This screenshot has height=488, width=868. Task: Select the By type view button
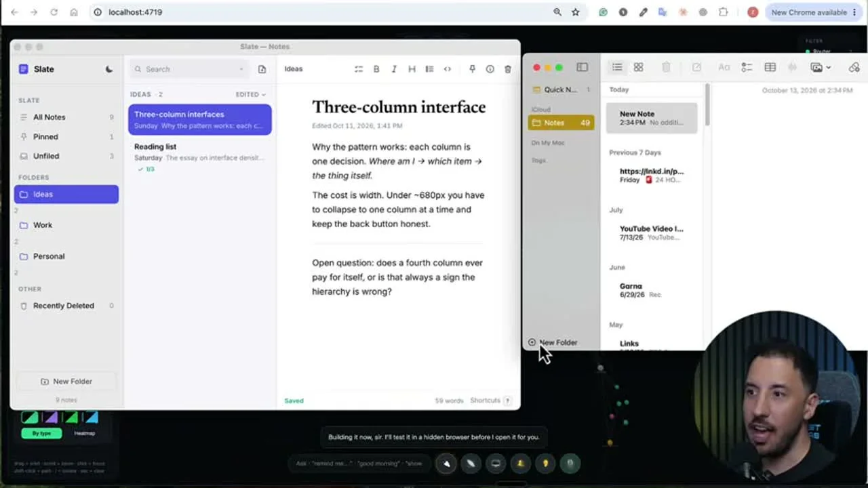pos(41,433)
